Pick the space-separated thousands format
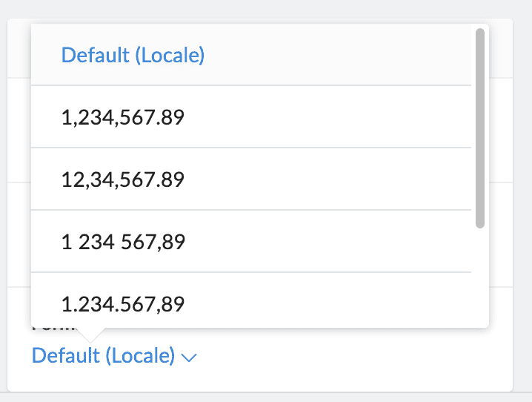The width and height of the screenshot is (532, 402). (122, 242)
